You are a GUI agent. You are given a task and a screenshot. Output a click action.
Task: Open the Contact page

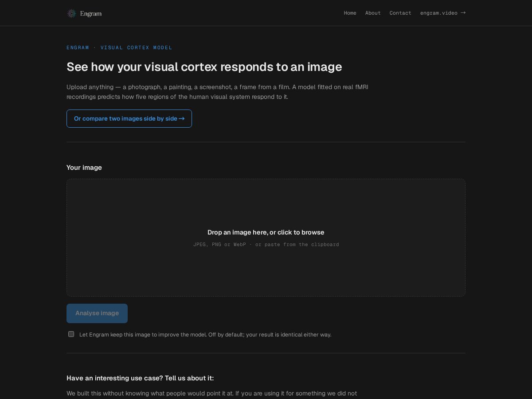click(x=400, y=13)
